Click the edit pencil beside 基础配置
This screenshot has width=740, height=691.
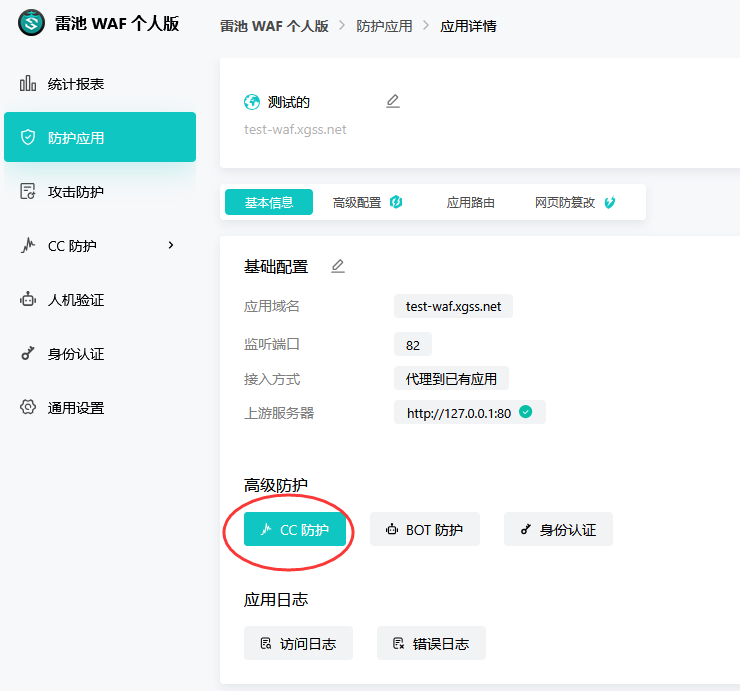(x=338, y=266)
